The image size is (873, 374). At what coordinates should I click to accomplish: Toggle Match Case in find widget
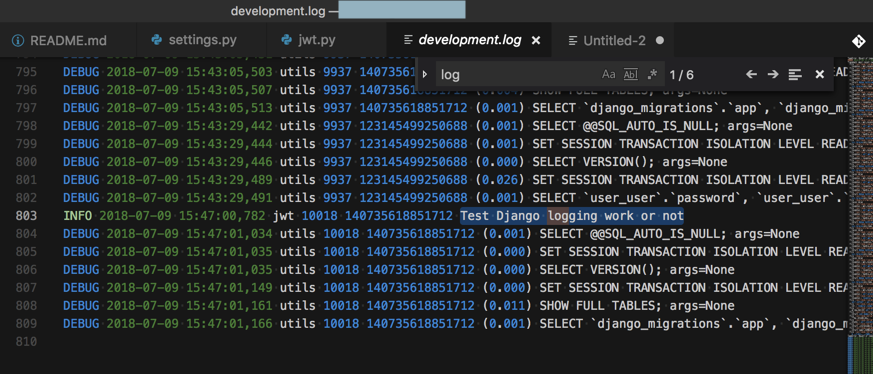pos(609,75)
